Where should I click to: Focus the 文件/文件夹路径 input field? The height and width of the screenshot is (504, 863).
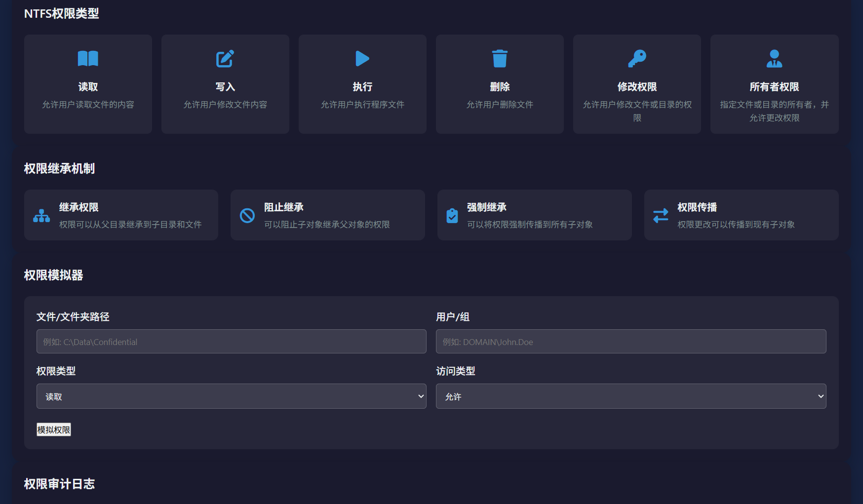[231, 342]
